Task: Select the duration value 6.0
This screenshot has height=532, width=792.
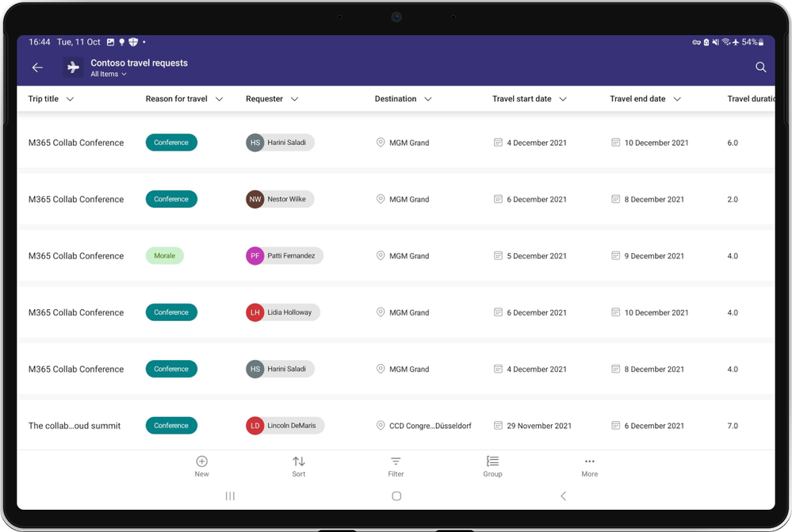Action: coord(733,143)
